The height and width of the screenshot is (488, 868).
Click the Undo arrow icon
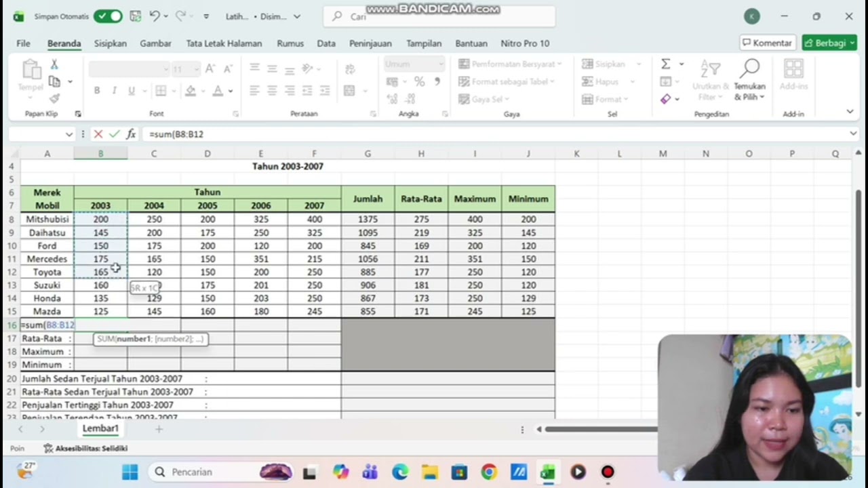[x=155, y=16]
